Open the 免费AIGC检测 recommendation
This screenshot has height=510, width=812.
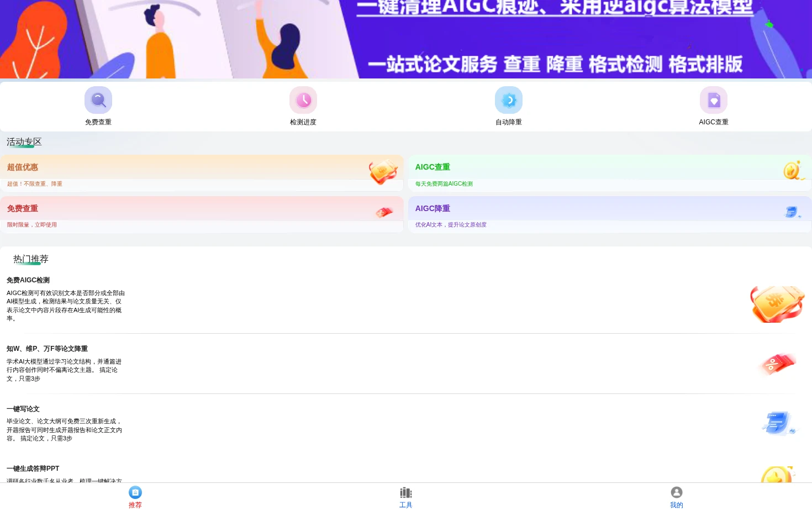pyautogui.click(x=406, y=299)
